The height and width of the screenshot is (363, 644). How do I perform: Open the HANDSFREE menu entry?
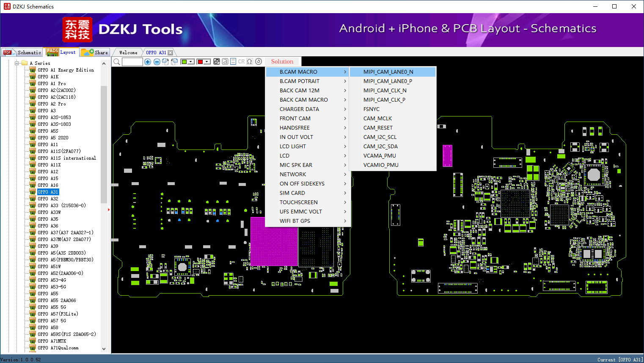tap(307, 128)
